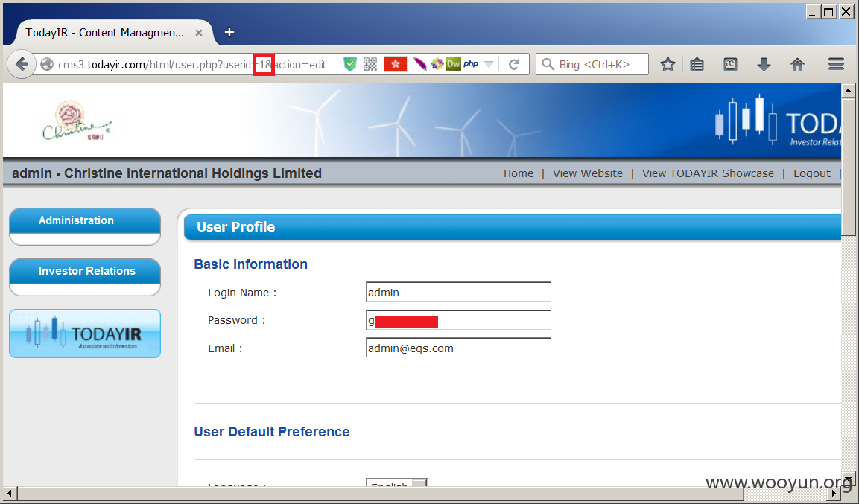The height and width of the screenshot is (504, 859).
Task: Click the Logout link
Action: coord(811,173)
